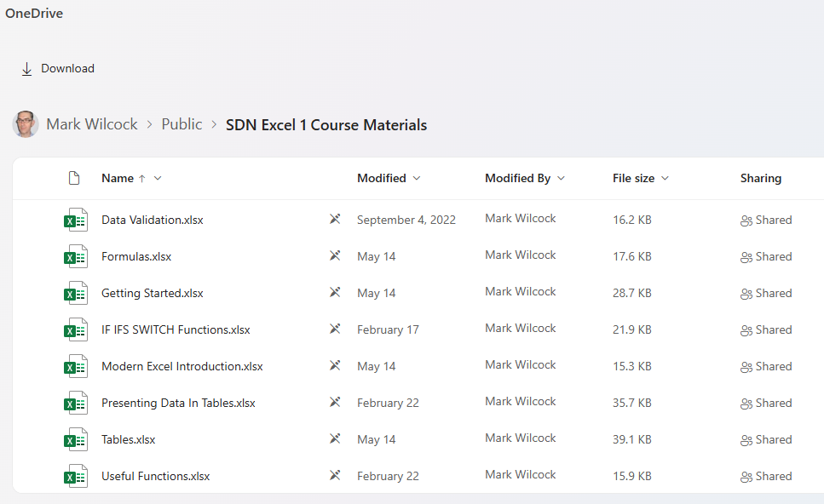
Task: Click the Excel icon for IF IFS SWITCH Functions.xlsx
Action: pos(76,329)
